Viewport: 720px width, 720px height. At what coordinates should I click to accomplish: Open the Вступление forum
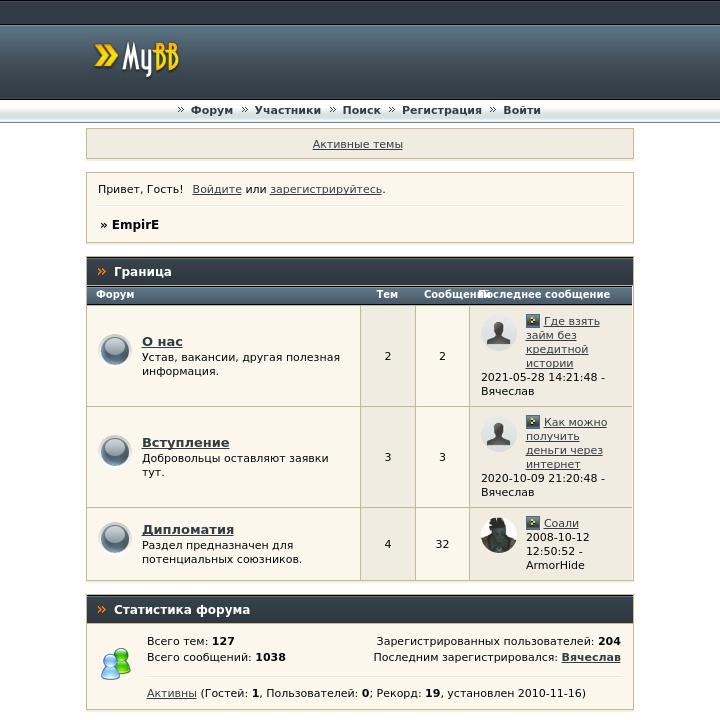[186, 443]
